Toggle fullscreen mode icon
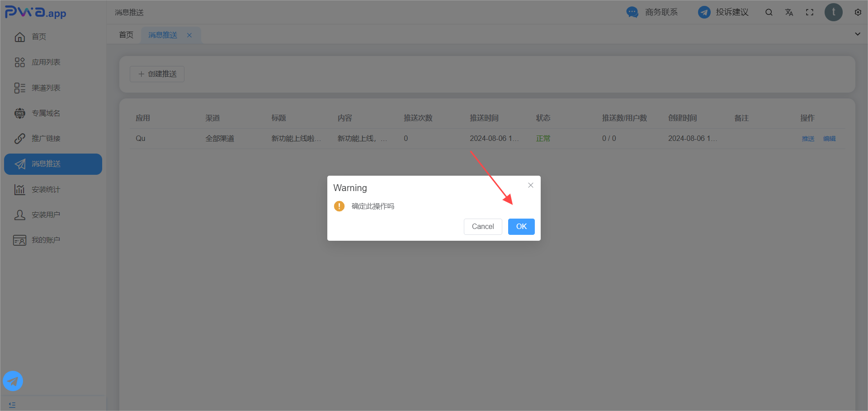The width and height of the screenshot is (868, 411). pyautogui.click(x=810, y=12)
